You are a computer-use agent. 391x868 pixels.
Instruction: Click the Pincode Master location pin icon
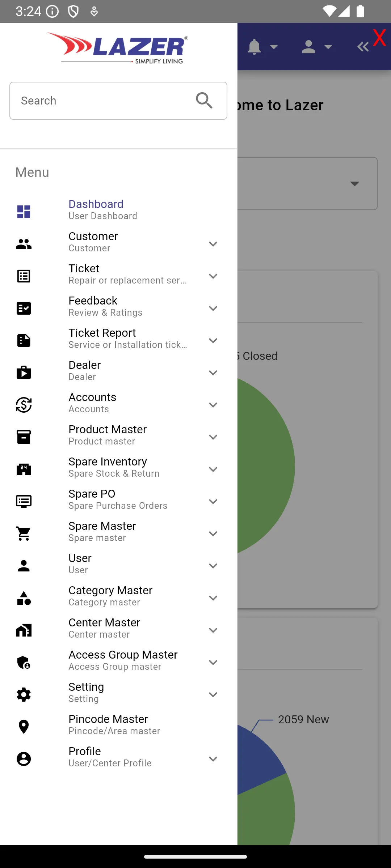(x=24, y=727)
